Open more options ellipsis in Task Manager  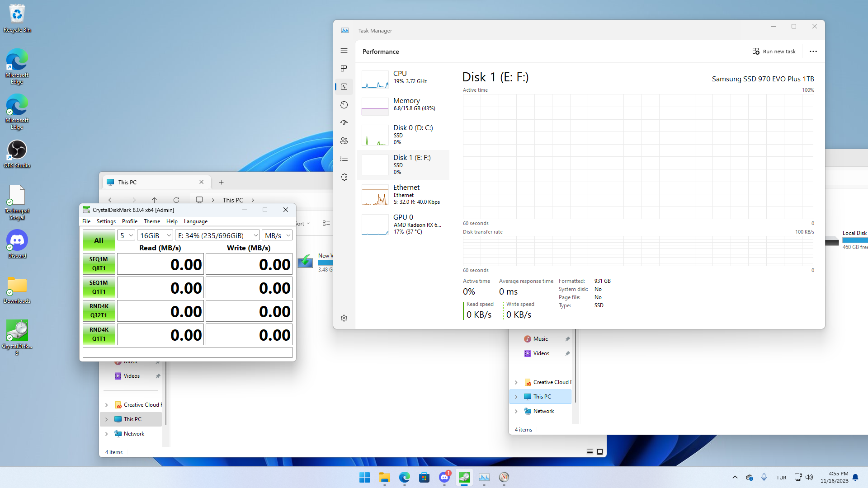(813, 52)
